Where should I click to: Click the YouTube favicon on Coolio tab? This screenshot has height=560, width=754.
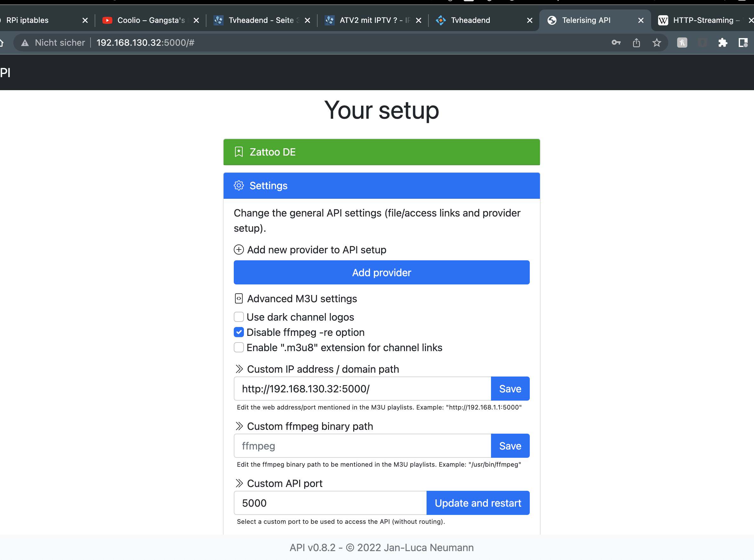coord(107,20)
